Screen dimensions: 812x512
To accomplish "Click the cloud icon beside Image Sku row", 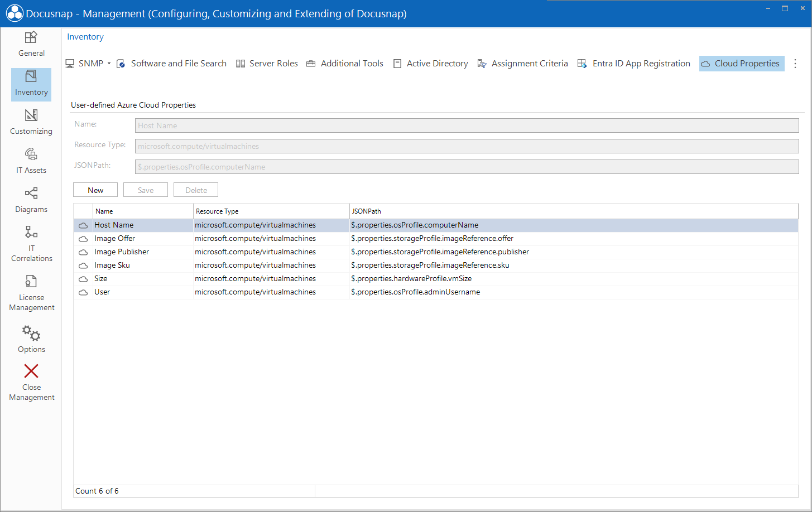I will coord(83,265).
